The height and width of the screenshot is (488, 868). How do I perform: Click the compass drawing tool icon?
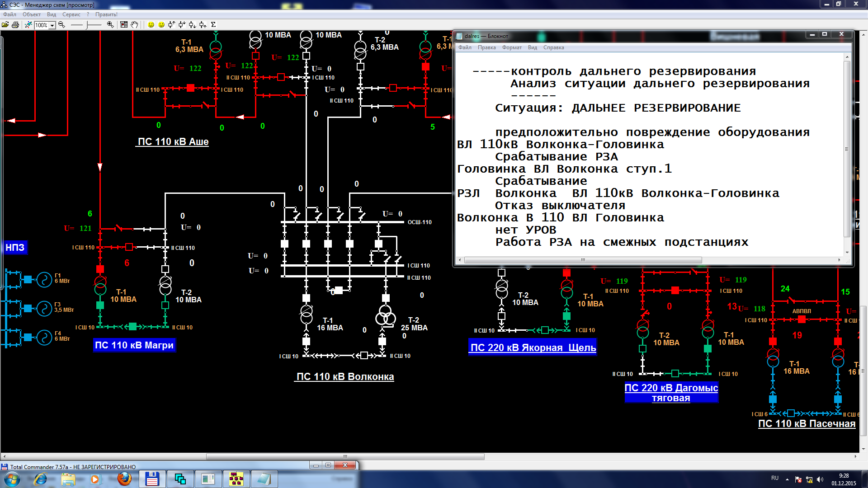point(28,25)
